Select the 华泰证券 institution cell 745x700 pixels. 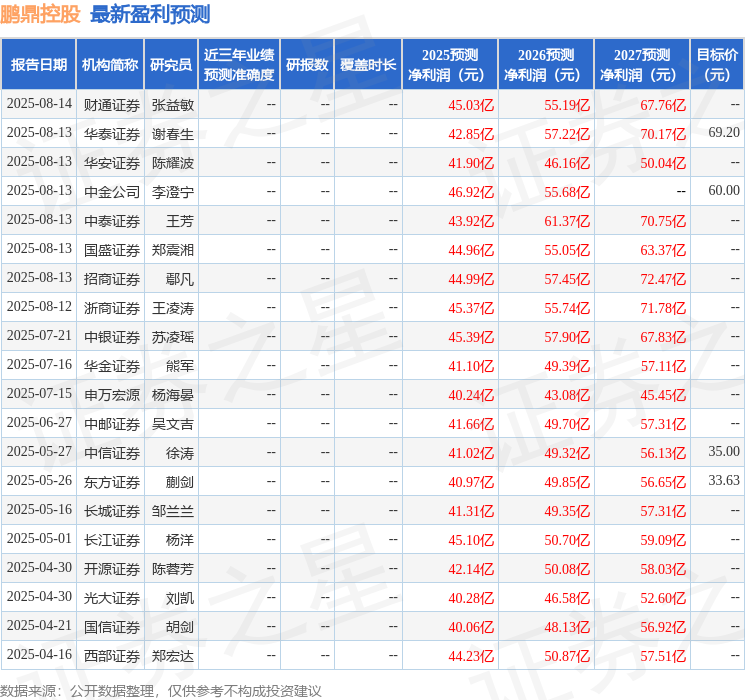pyautogui.click(x=112, y=134)
